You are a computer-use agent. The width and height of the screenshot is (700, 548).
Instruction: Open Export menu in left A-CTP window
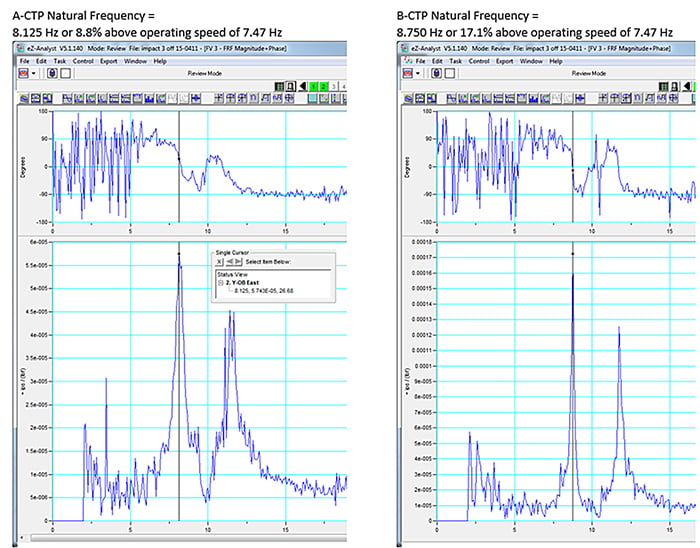click(x=108, y=61)
